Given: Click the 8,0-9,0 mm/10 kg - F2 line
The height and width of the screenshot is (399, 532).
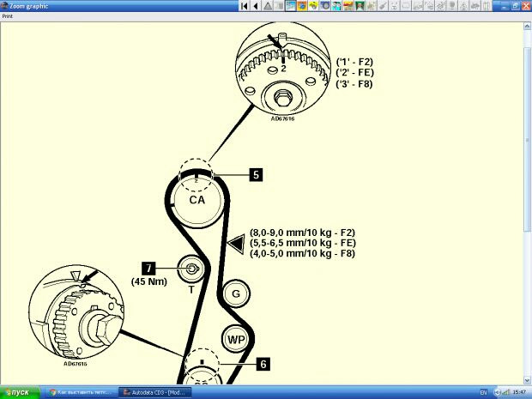Looking at the screenshot, I should point(302,233).
